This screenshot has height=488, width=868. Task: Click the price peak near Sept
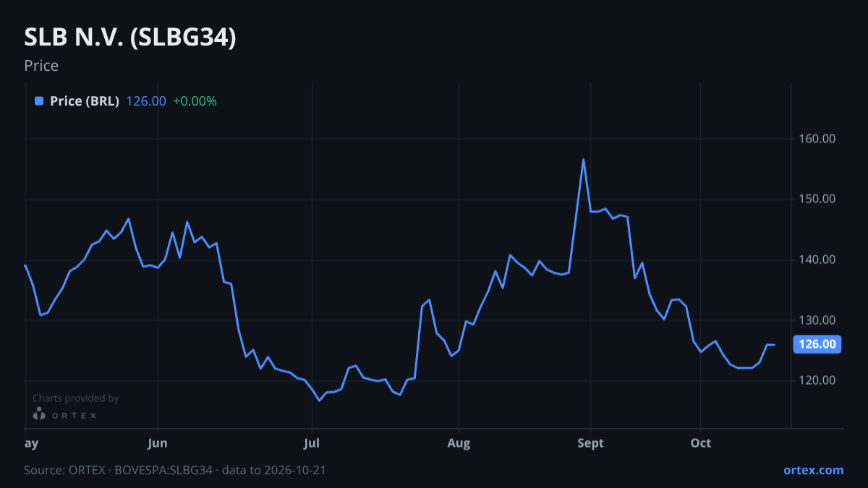coord(583,159)
